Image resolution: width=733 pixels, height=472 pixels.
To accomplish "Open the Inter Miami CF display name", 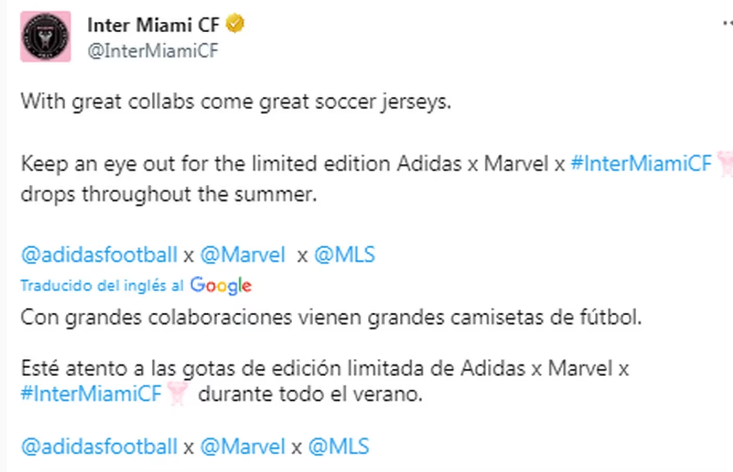I will tap(153, 24).
